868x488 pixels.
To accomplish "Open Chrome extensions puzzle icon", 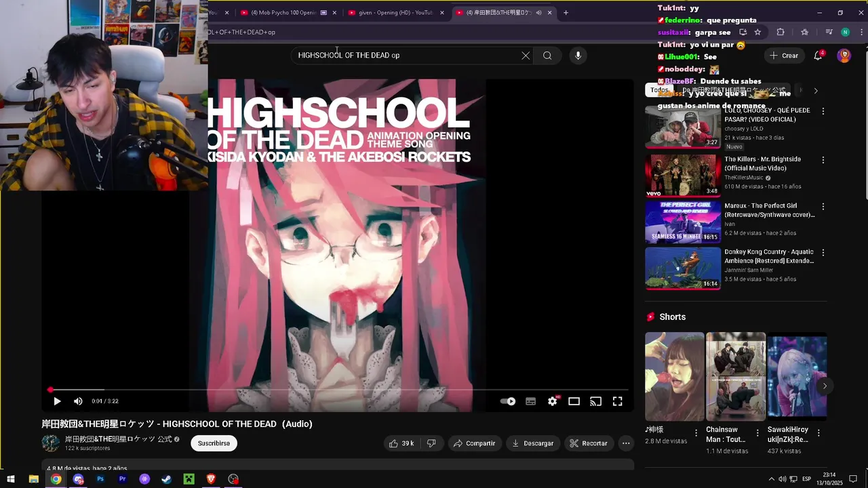I will (781, 32).
